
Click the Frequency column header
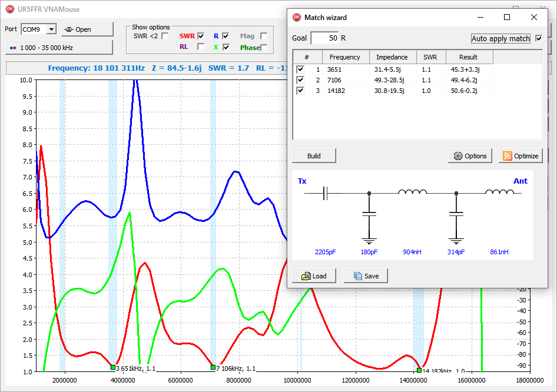pyautogui.click(x=345, y=57)
